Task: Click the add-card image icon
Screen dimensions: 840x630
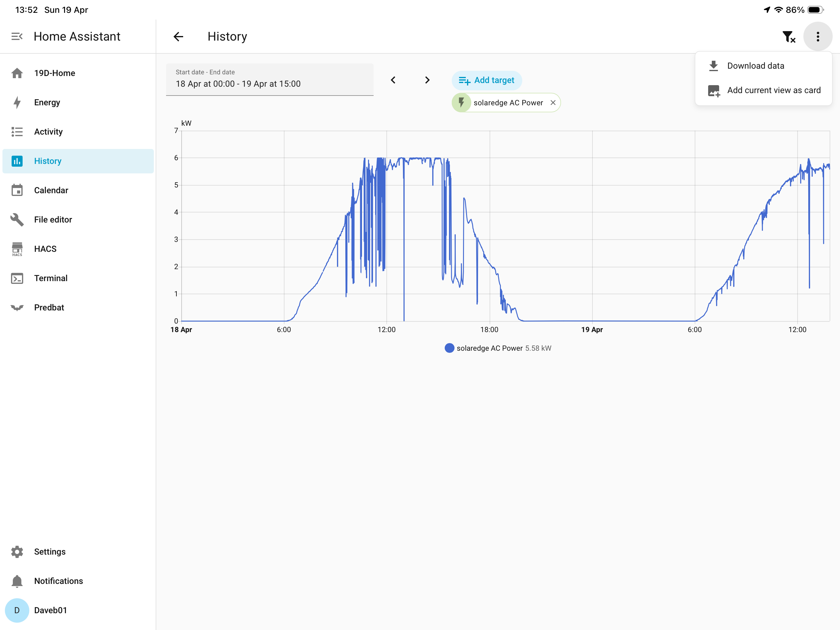Action: [x=714, y=91]
